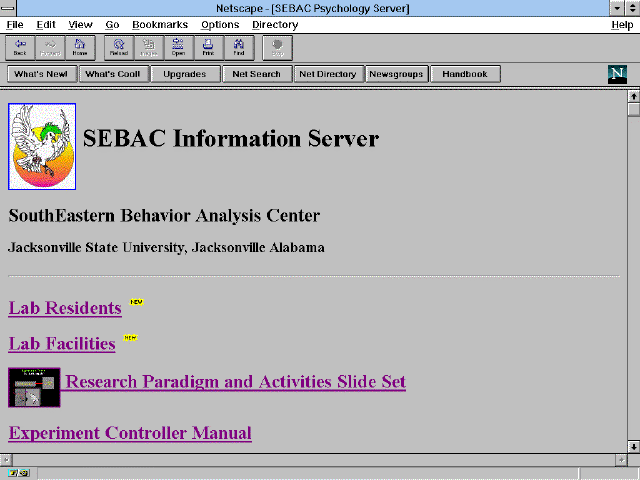This screenshot has height=480, width=640.
Task: Open the Bookmarks menu
Action: 160,25
